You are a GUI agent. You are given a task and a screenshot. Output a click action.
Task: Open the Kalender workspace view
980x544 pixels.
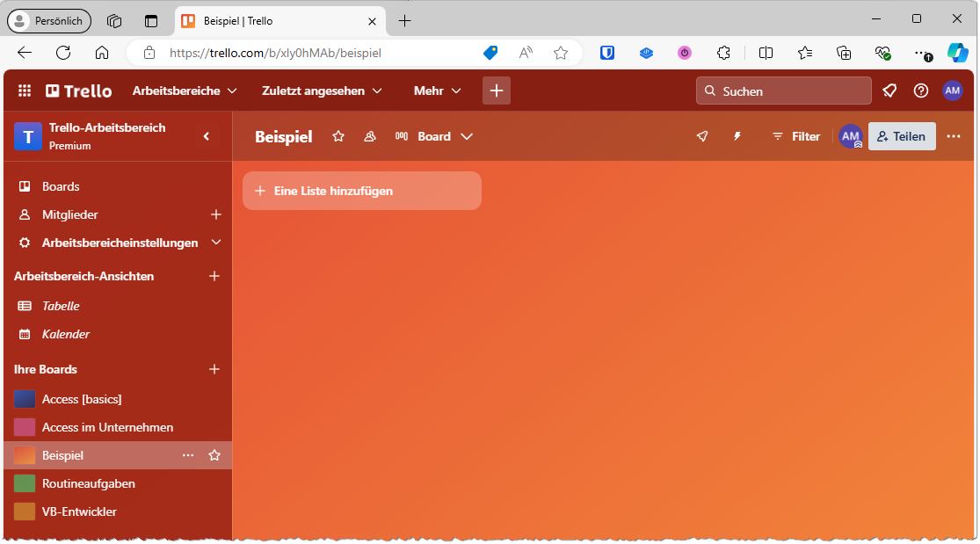65,334
